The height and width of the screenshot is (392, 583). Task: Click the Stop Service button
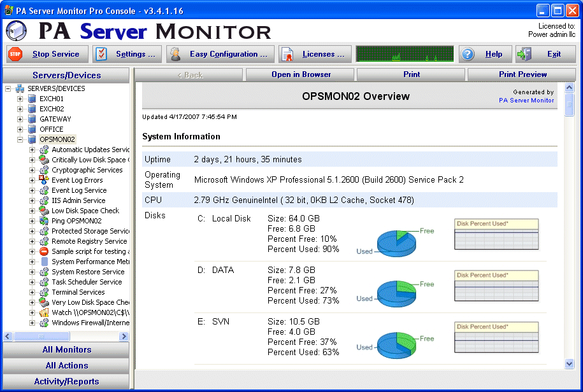(48, 54)
